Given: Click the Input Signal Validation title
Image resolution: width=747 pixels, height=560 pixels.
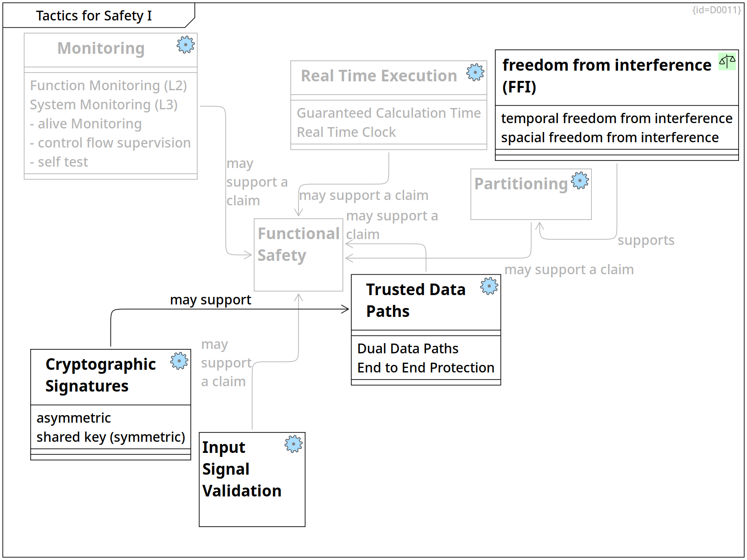Looking at the screenshot, I should (x=241, y=469).
